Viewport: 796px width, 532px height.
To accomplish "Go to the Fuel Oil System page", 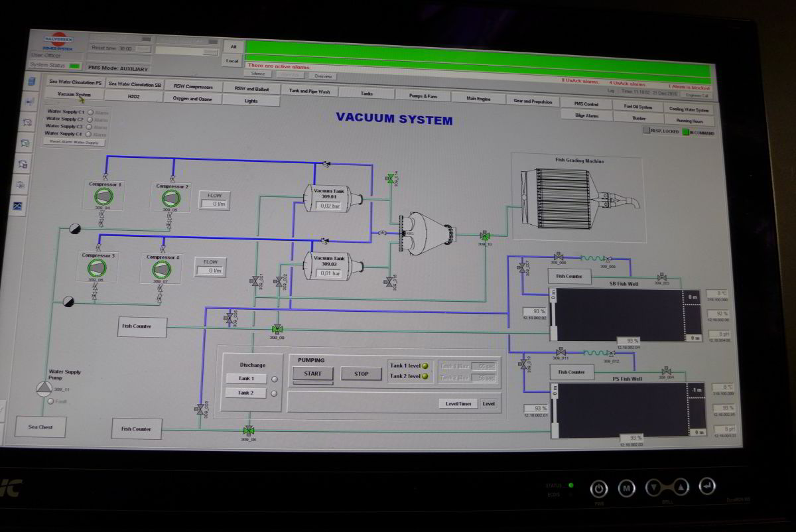I will (638, 107).
